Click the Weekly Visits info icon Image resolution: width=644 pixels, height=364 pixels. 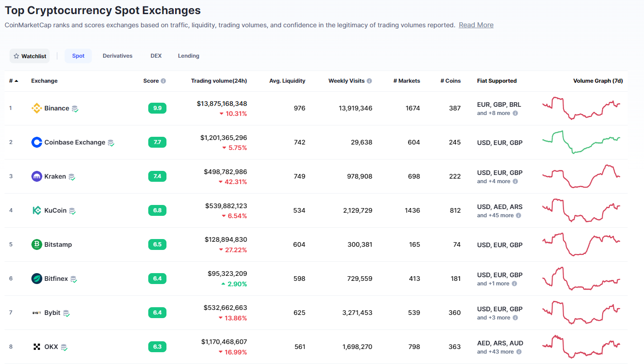(x=369, y=81)
